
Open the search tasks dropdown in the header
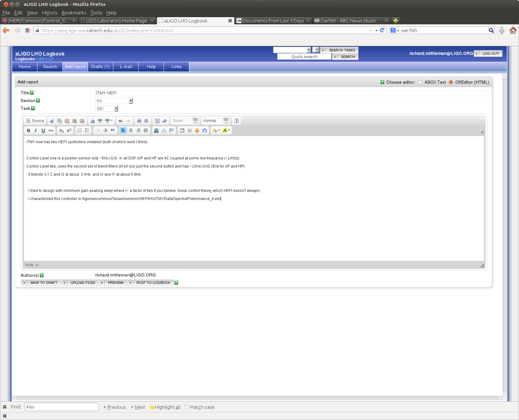tap(292, 50)
